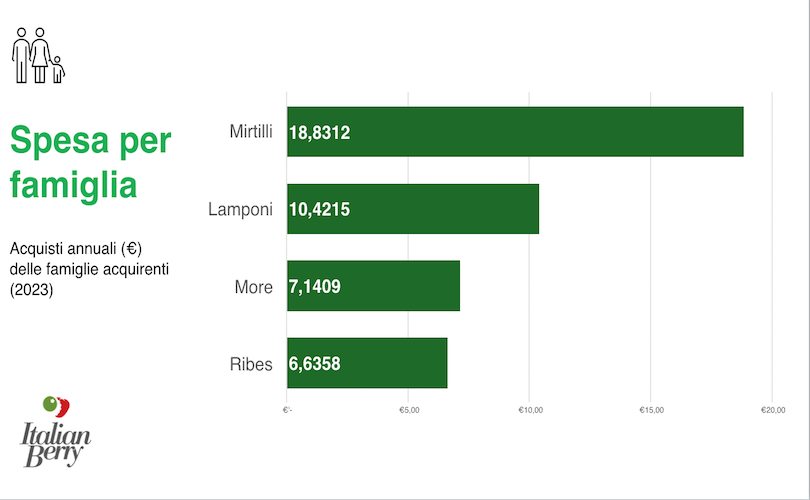Image resolution: width=810 pixels, height=500 pixels.
Task: Select the More category label
Action: pyautogui.click(x=253, y=287)
